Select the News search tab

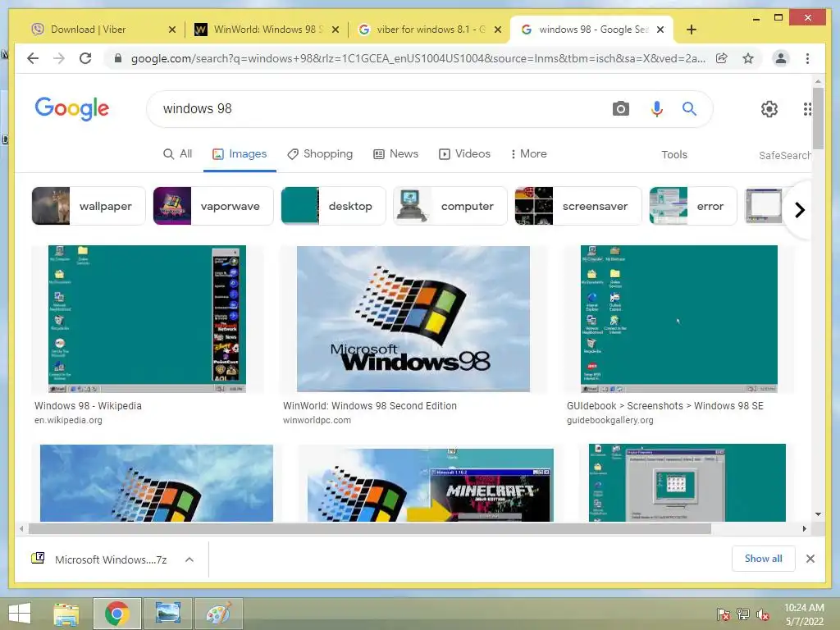point(395,153)
